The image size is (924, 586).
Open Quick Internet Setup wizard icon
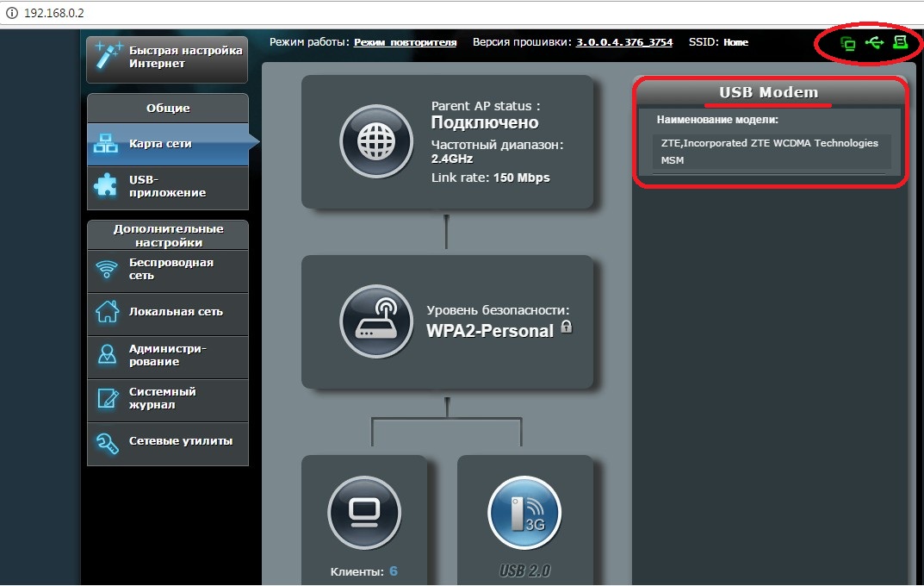109,55
